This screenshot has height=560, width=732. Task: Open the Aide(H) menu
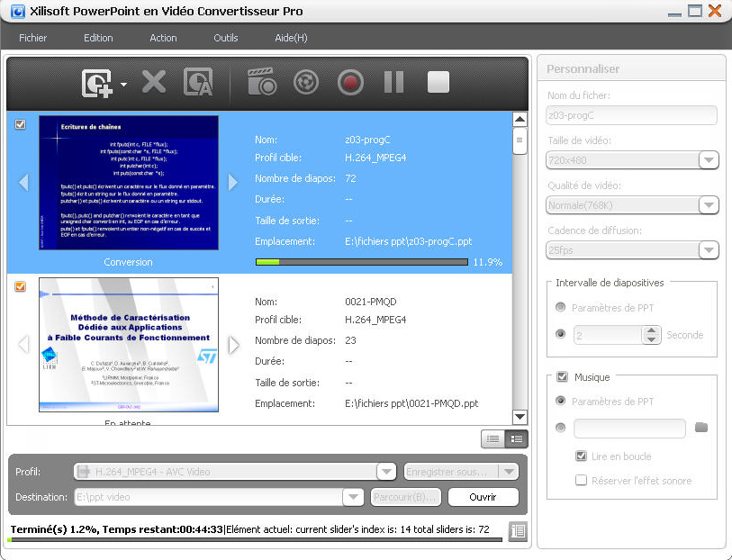[x=291, y=38]
